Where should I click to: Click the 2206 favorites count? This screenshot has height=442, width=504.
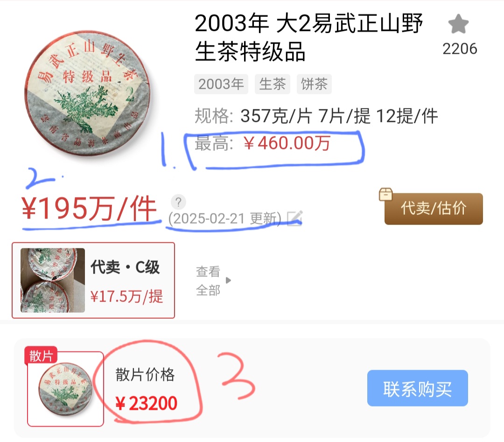pyautogui.click(x=460, y=49)
